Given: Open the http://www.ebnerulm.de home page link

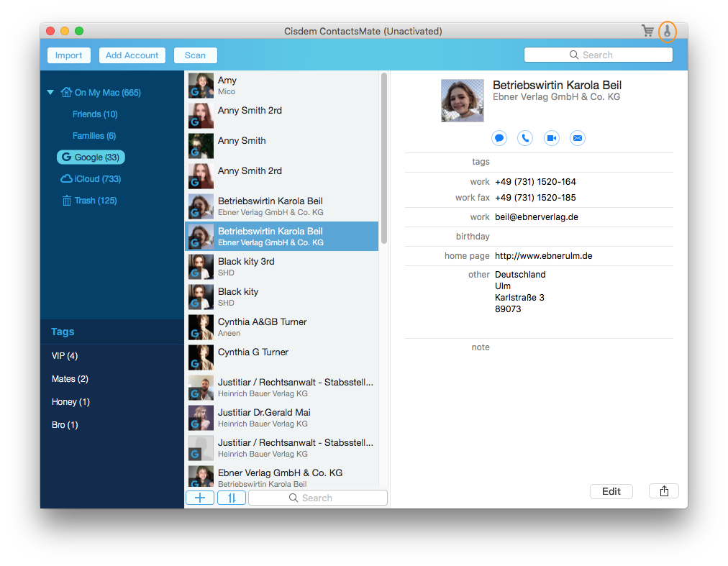Looking at the screenshot, I should pyautogui.click(x=543, y=256).
